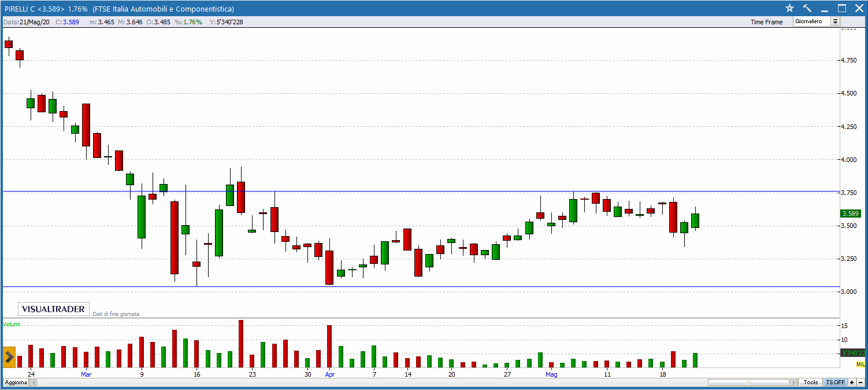Click the opening value O: 3.485

[x=158, y=22]
